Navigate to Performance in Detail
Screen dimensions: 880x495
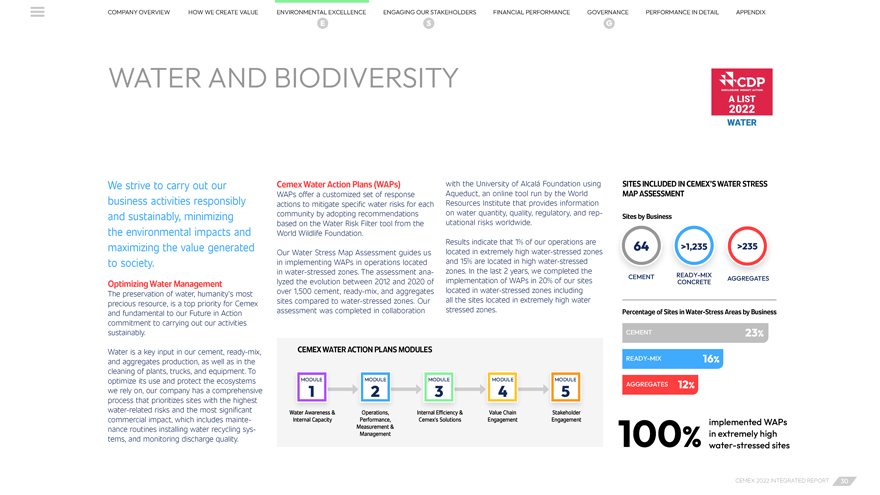[682, 12]
